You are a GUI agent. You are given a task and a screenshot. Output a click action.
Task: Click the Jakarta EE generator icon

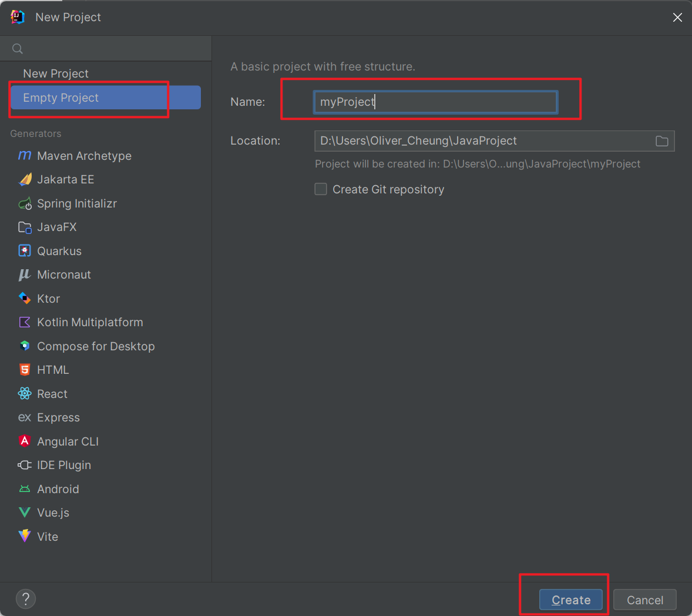(x=25, y=179)
